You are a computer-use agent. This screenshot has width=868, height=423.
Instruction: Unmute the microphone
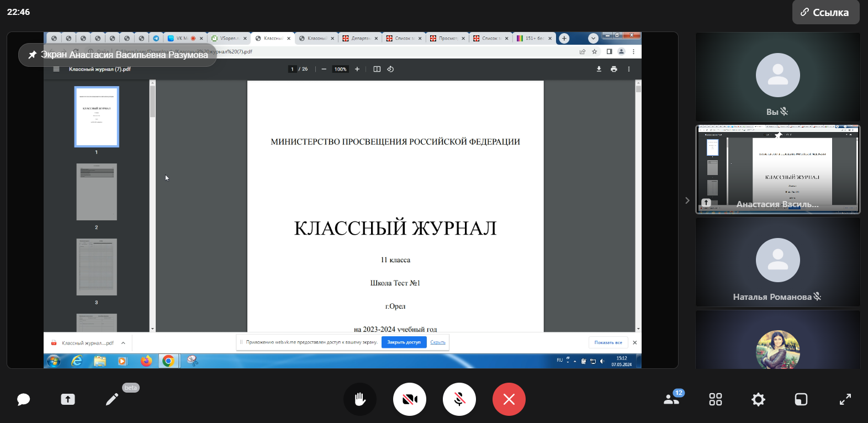459,399
